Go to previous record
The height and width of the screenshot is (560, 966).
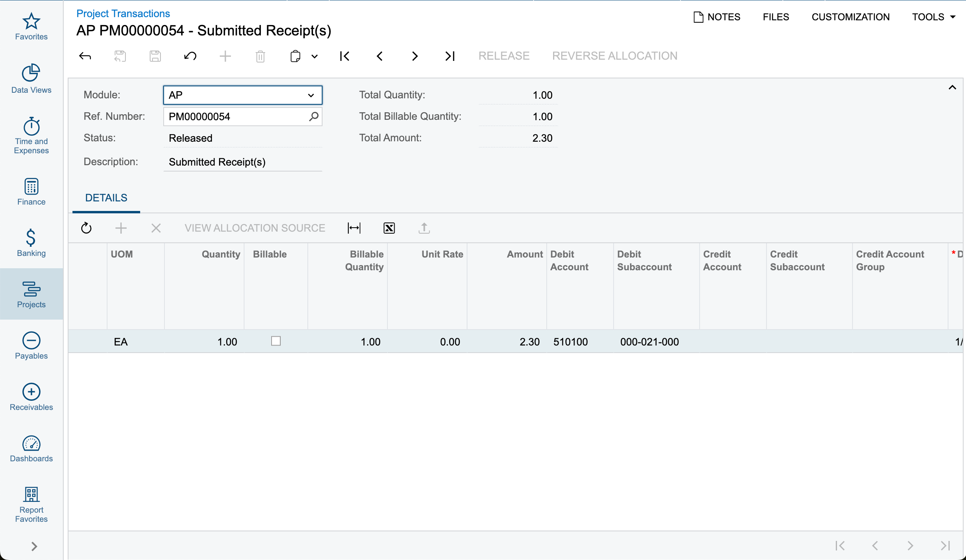(380, 56)
